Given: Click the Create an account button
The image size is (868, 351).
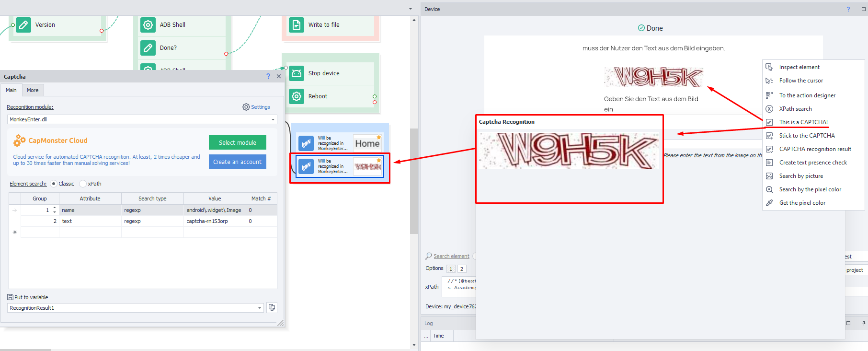Looking at the screenshot, I should 237,162.
